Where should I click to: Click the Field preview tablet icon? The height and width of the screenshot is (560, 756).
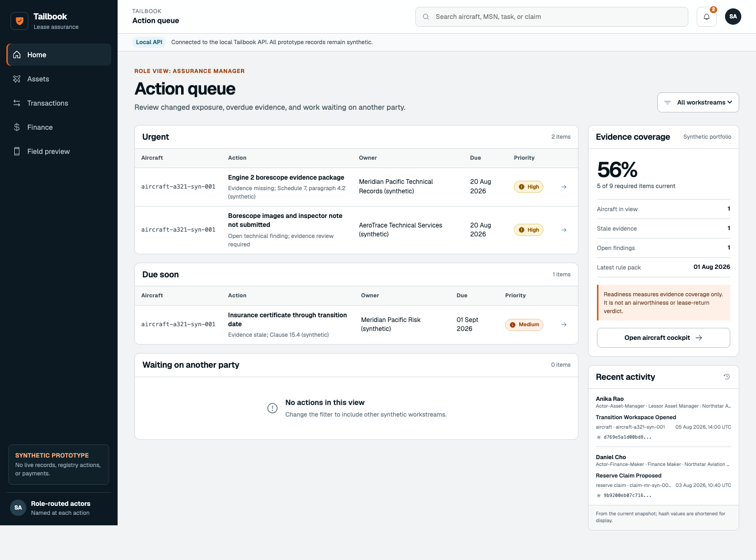tap(17, 151)
